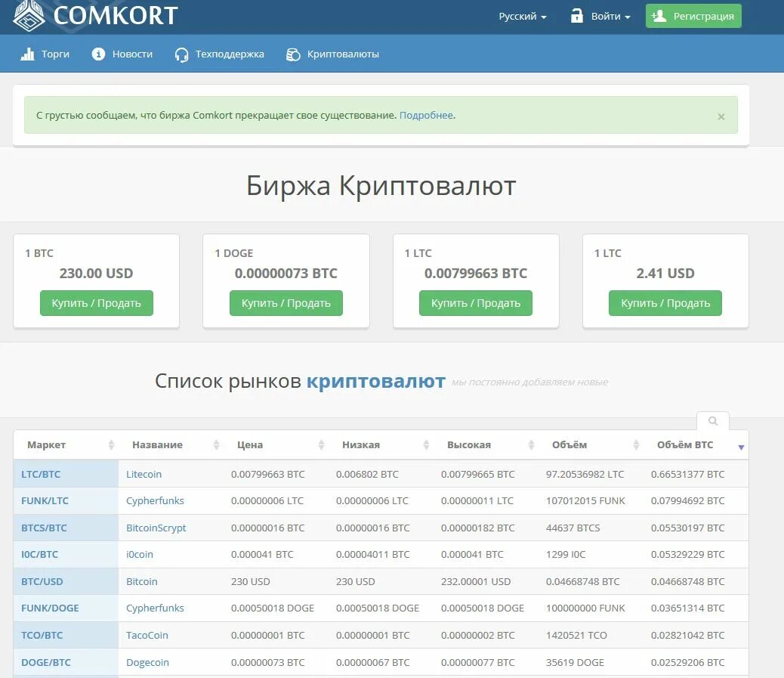The height and width of the screenshot is (678, 784).
Task: Open the FUNK/LTC market
Action: (x=45, y=501)
